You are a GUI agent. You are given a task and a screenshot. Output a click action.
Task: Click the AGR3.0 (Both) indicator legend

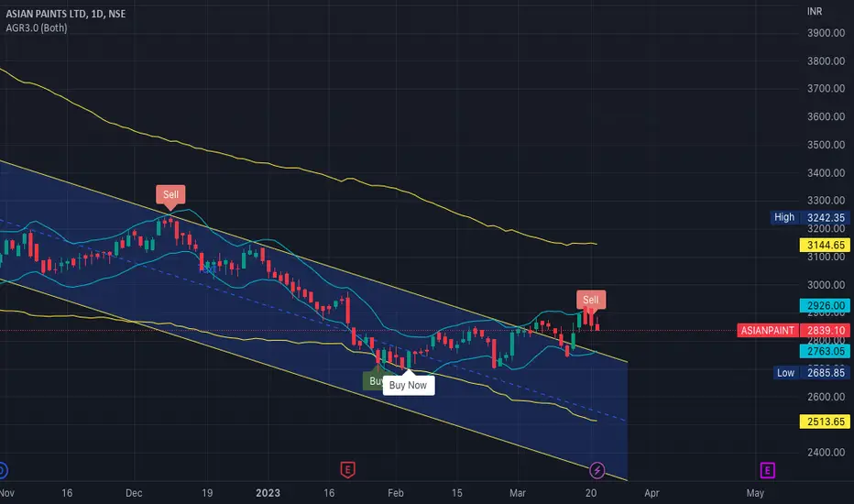[x=37, y=27]
